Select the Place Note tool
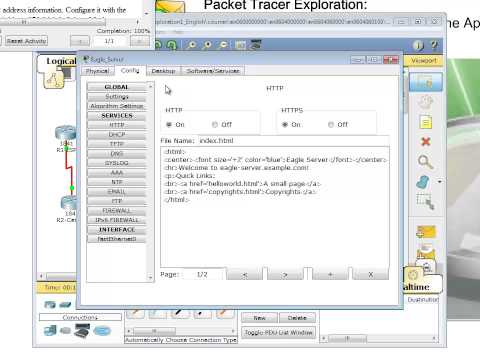This screenshot has height=360, width=480. (x=426, y=123)
